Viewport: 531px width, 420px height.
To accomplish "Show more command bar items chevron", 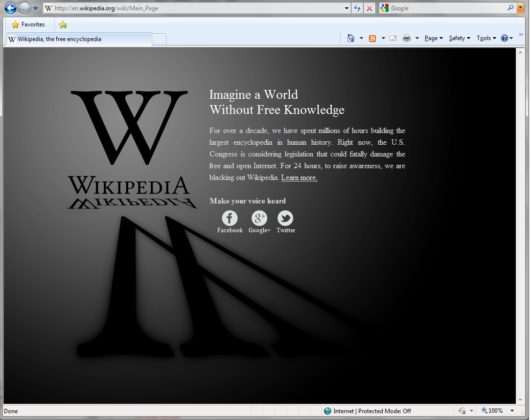I will click(x=521, y=35).
